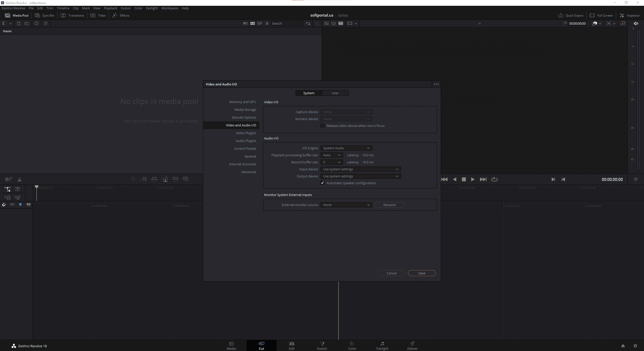Click the home project manager icon
The width and height of the screenshot is (644, 351).
click(623, 346)
